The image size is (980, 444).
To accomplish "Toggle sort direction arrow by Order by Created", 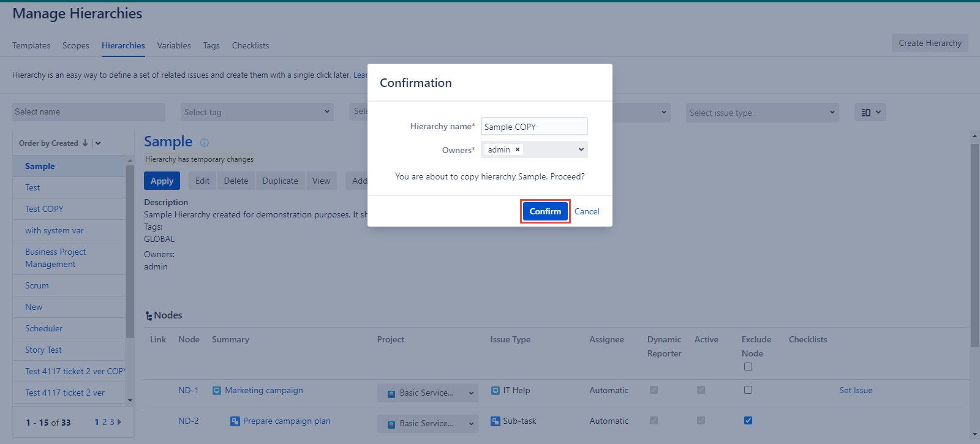I will [x=85, y=143].
